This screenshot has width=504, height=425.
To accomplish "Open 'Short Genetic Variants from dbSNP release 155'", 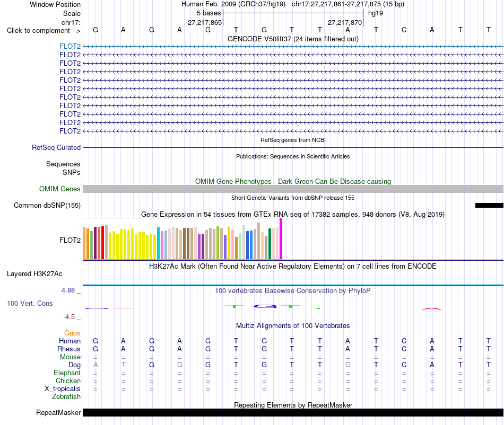I will 293,198.
